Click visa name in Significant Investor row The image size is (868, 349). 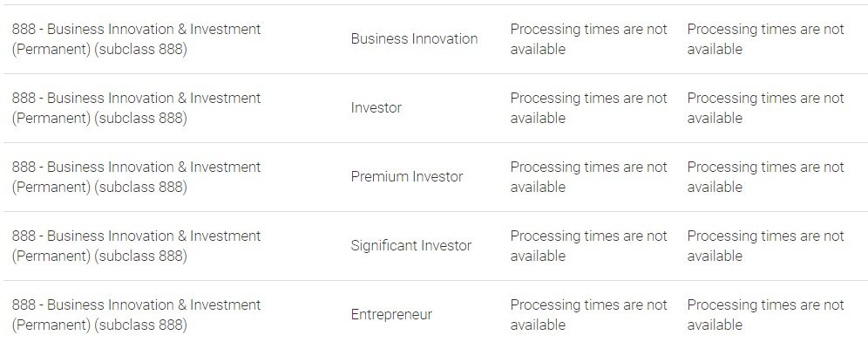coord(136,245)
